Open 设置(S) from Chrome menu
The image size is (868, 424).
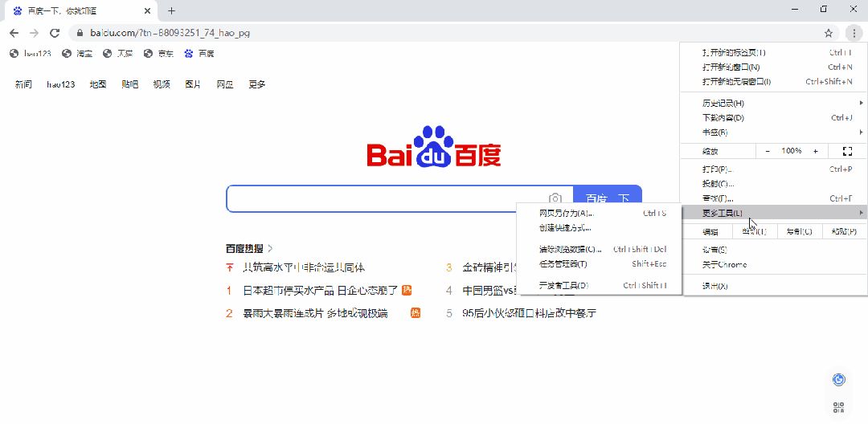[x=774, y=250]
